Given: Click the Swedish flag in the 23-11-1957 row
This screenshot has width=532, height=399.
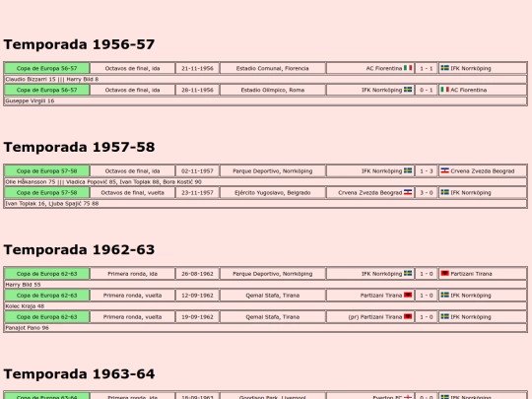Looking at the screenshot, I should (444, 192).
